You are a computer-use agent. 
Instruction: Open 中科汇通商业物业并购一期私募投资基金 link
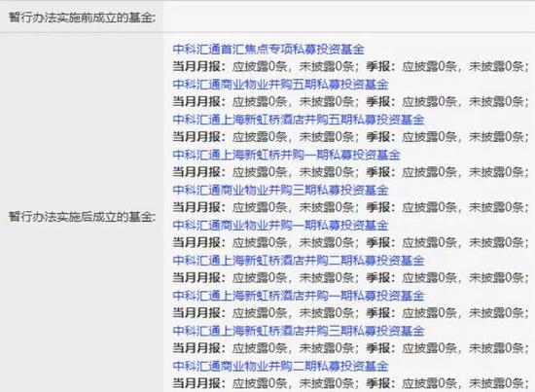coord(280,225)
